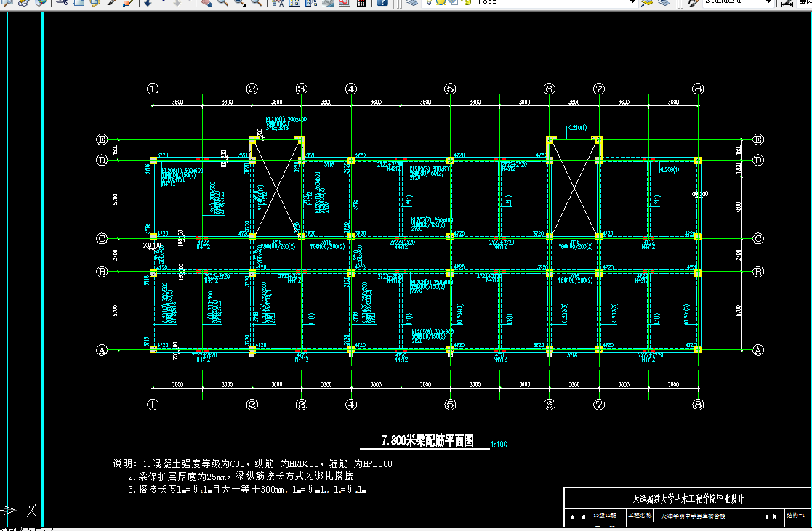Click the Zoom Previous magnifier
Viewport: 812px width, 531px height.
(x=256, y=3)
